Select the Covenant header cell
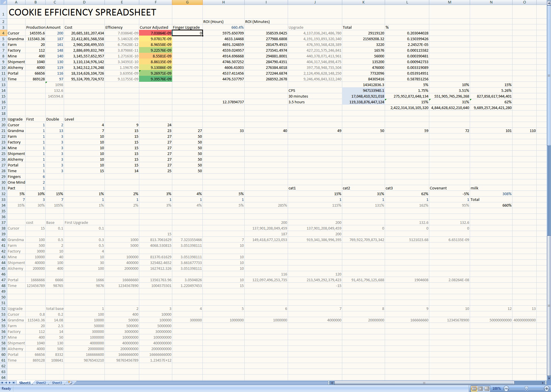Screen dimensions: 551x392 [449, 188]
